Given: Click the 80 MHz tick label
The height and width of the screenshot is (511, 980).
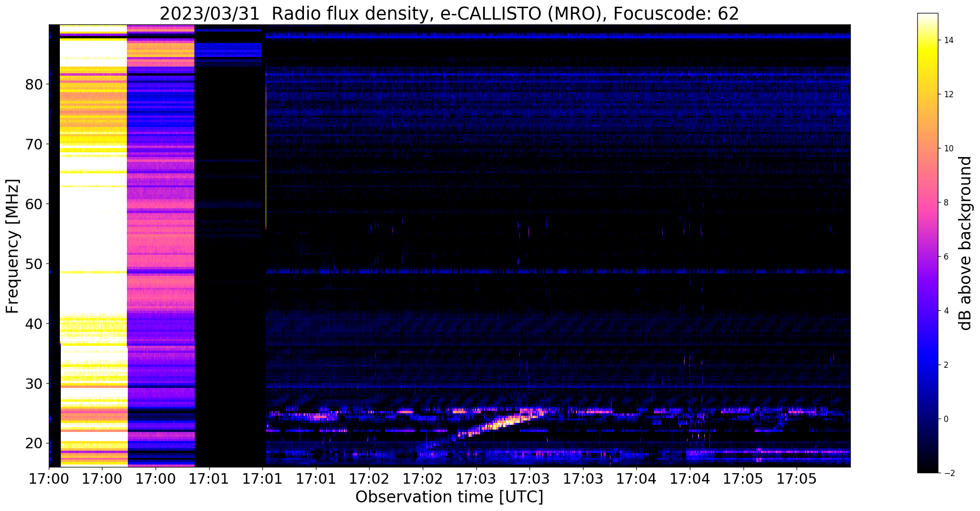Looking at the screenshot, I should pyautogui.click(x=34, y=84).
